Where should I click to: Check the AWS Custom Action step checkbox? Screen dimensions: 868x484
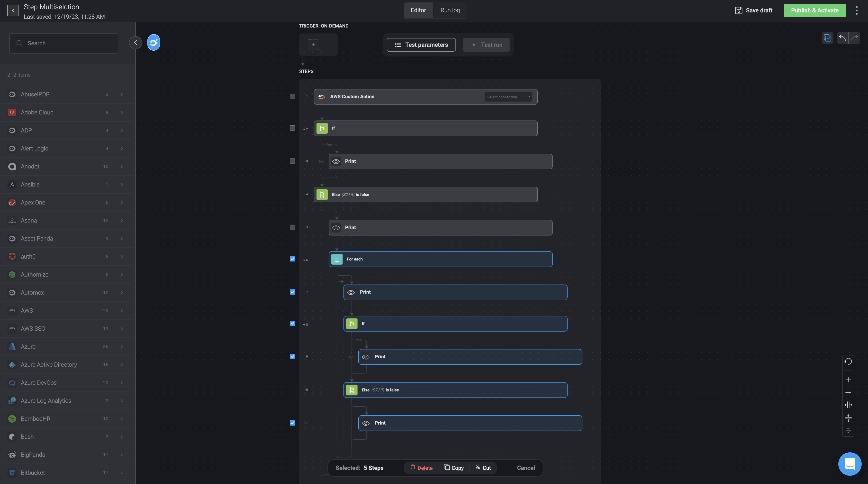point(292,96)
